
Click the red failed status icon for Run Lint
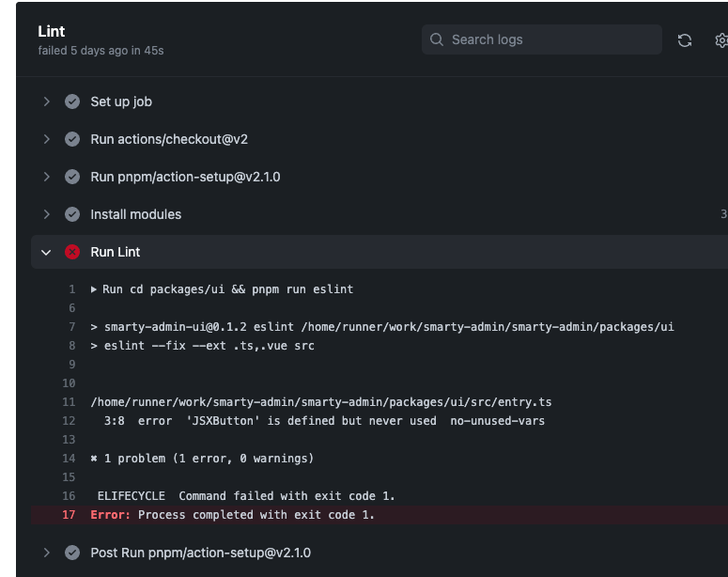coord(72,252)
